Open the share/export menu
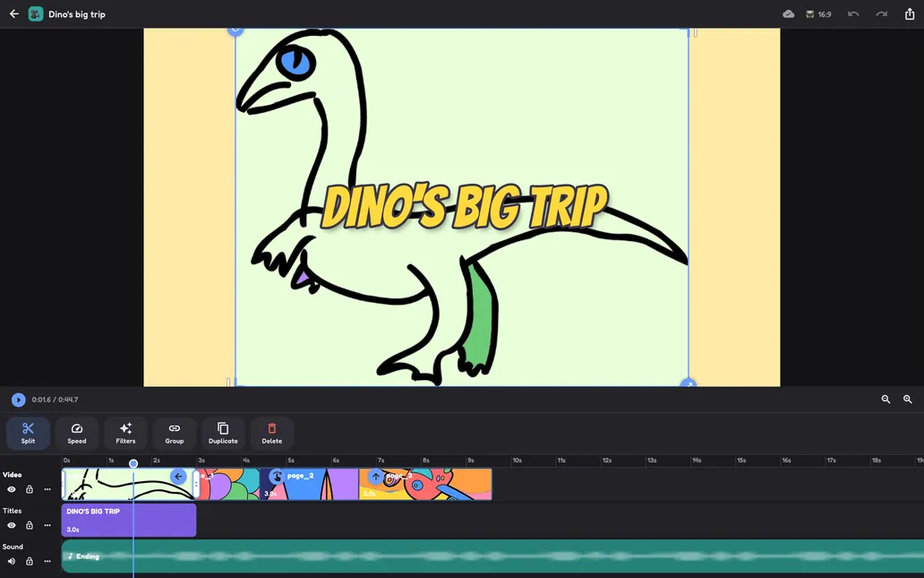924x578 pixels. pos(910,13)
